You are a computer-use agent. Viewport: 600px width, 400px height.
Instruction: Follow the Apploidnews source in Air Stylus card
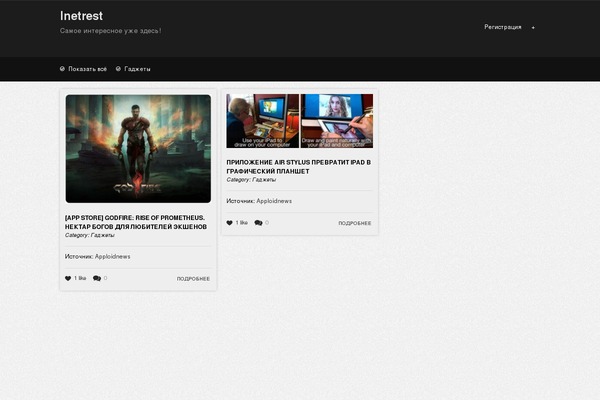click(x=274, y=201)
